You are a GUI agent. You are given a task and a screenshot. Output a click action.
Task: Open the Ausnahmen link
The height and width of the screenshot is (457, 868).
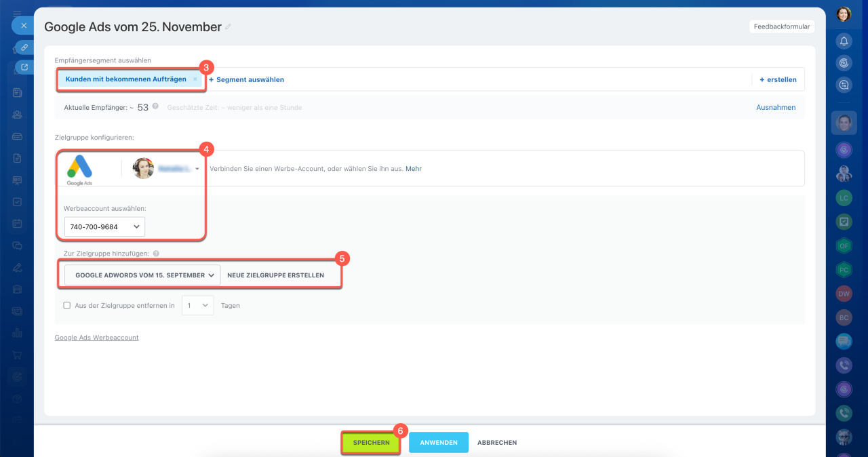(x=776, y=107)
